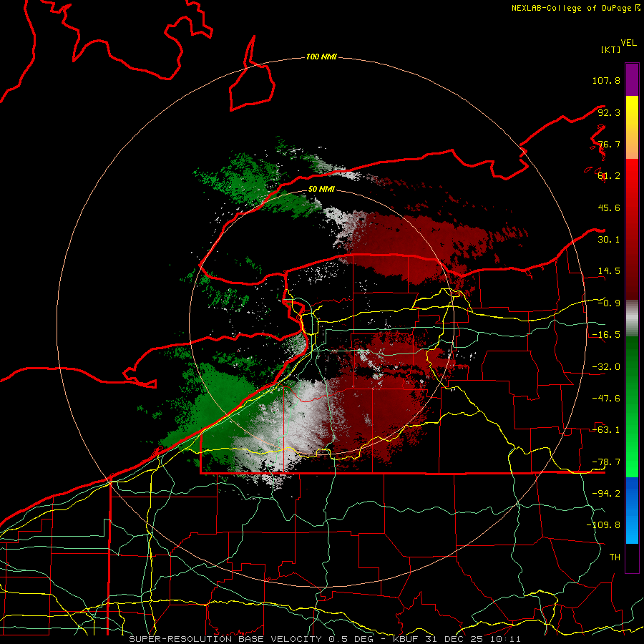Screen dimensions: 644x644
Task: Select the -78.7 velocity scale value
Action: [606, 462]
